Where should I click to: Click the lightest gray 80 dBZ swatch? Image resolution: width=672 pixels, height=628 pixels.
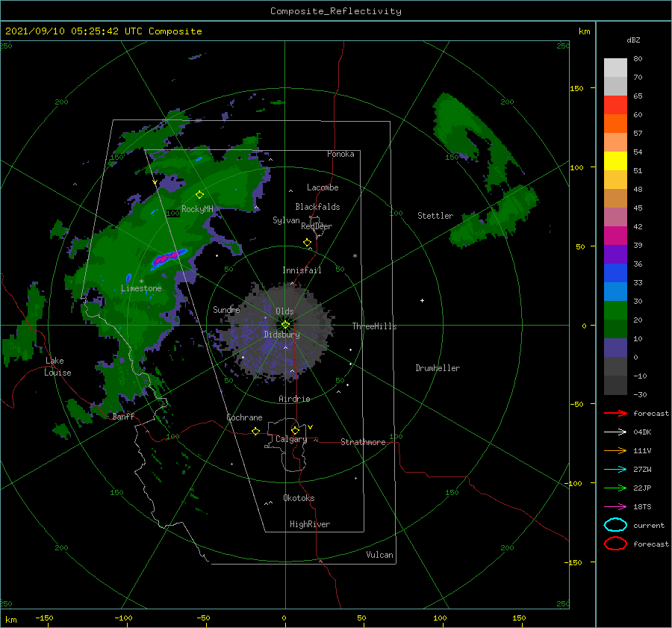615,68
